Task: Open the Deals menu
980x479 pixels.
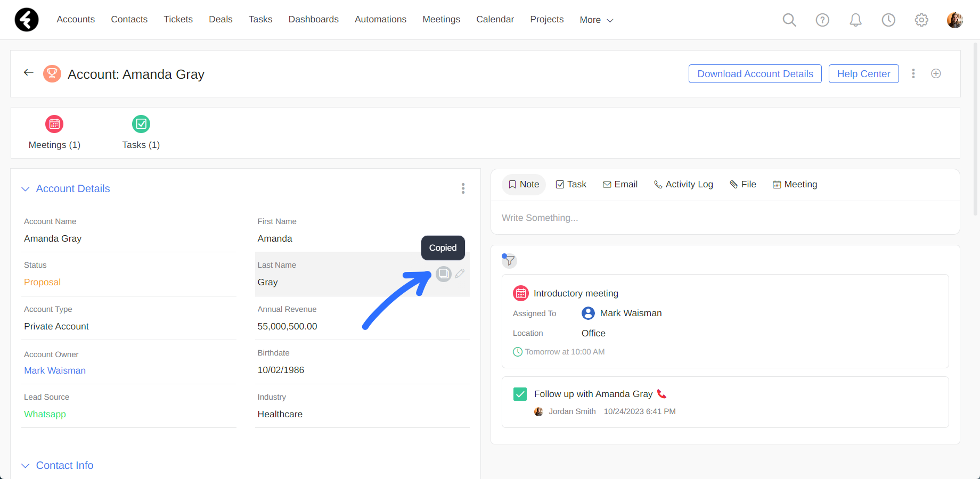Action: point(220,19)
